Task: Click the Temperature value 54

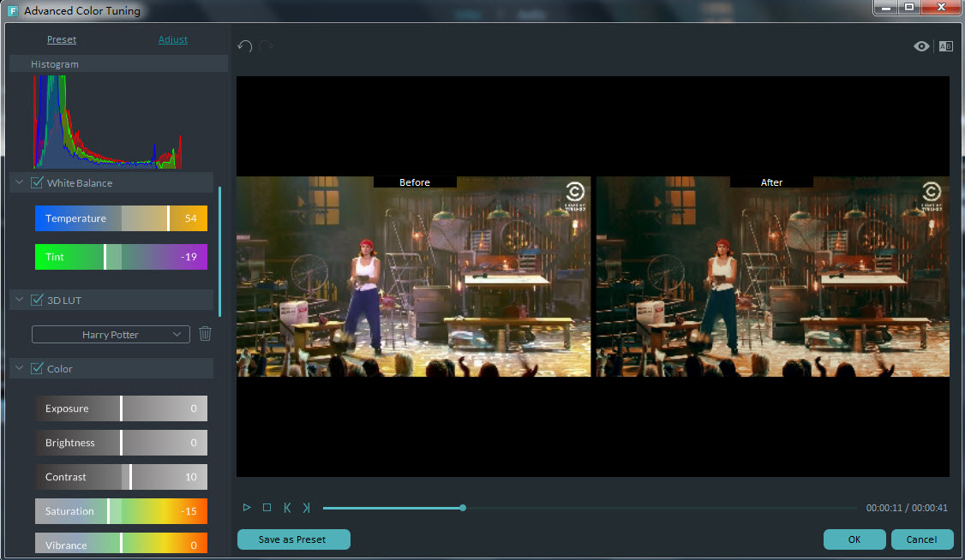Action: point(191,218)
